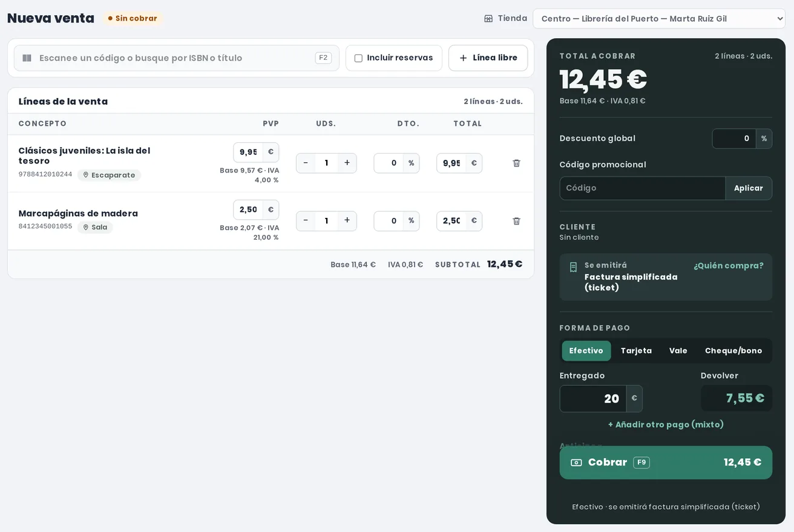
Task: Edit the Descuento global percentage field
Action: pos(734,139)
